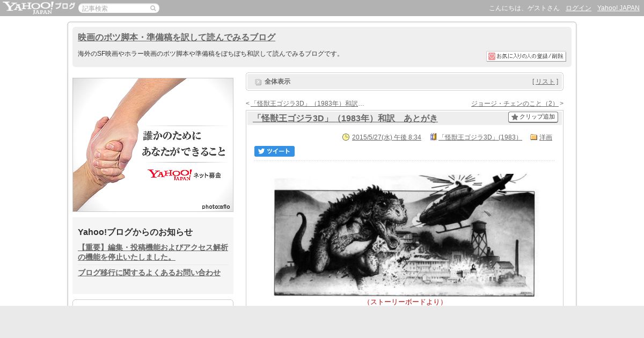Click the blog description 海外のSF映画 text

(211, 54)
